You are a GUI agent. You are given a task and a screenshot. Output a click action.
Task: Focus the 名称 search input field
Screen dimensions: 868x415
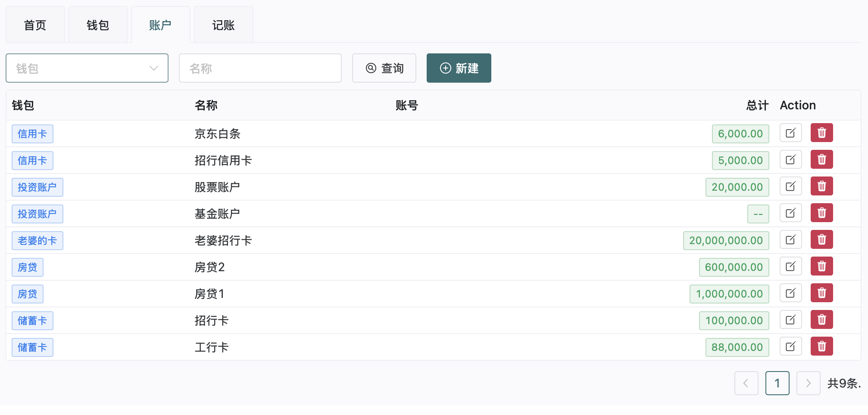260,68
